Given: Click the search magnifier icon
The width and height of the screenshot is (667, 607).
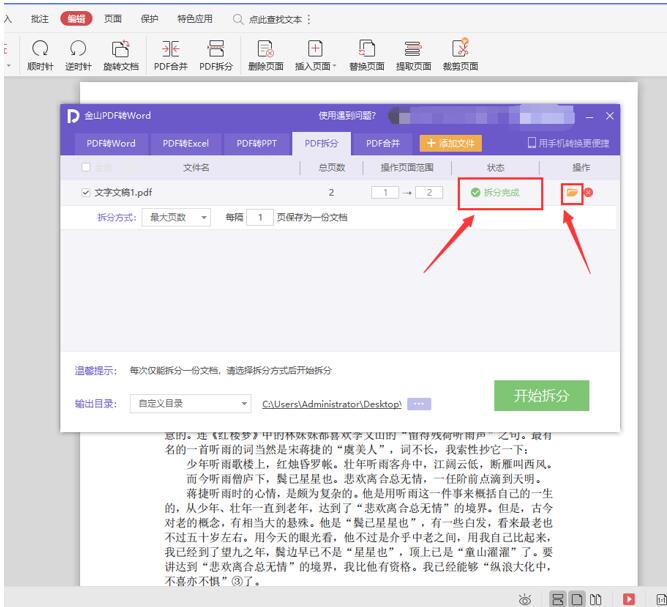Looking at the screenshot, I should [238, 19].
